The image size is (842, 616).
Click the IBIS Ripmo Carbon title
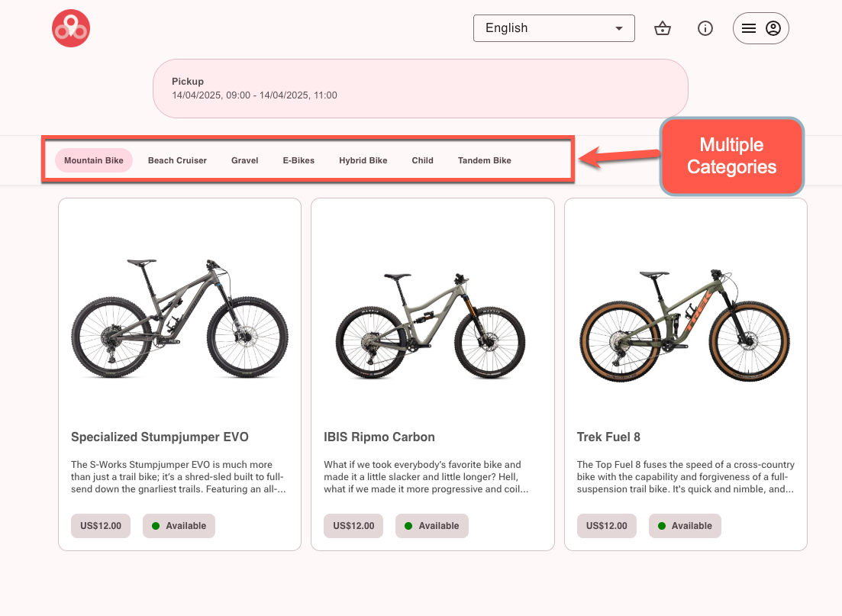pyautogui.click(x=379, y=437)
